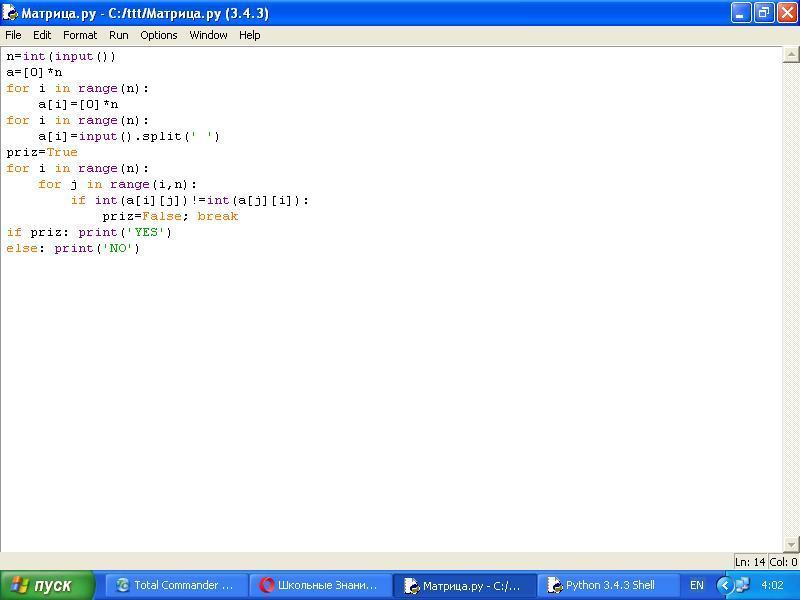Open the Window menu
Screen dimensions: 800x600
point(208,35)
